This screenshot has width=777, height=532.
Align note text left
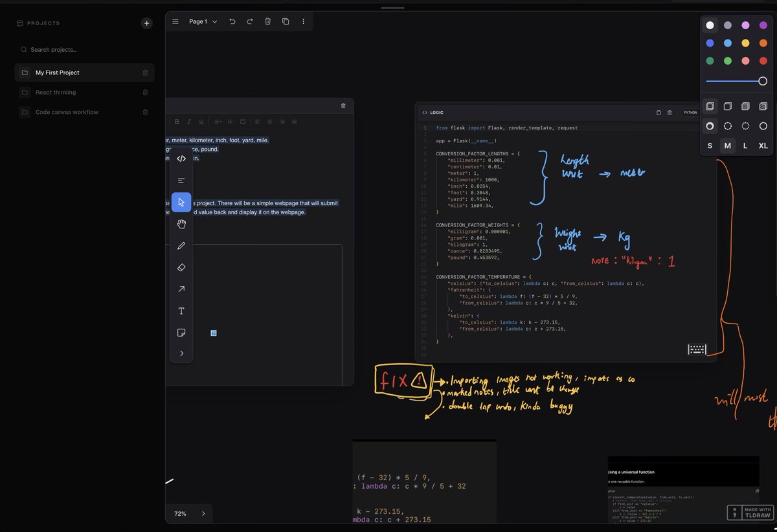point(257,122)
